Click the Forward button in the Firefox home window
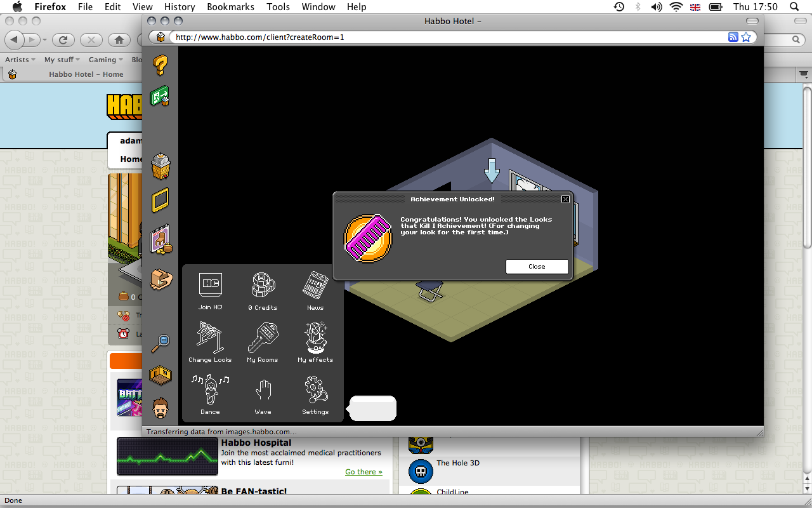Image resolution: width=812 pixels, height=508 pixels. pos(32,40)
